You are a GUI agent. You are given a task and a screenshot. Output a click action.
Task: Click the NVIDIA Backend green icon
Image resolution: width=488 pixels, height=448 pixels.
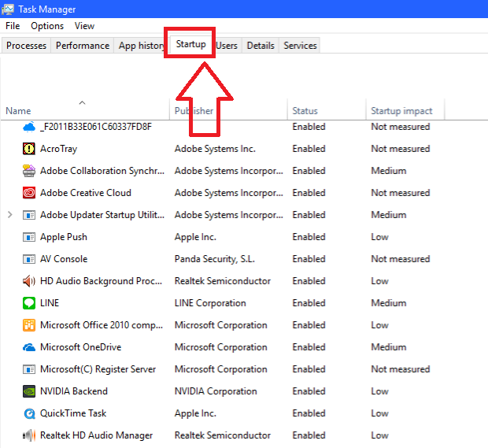[x=29, y=391]
